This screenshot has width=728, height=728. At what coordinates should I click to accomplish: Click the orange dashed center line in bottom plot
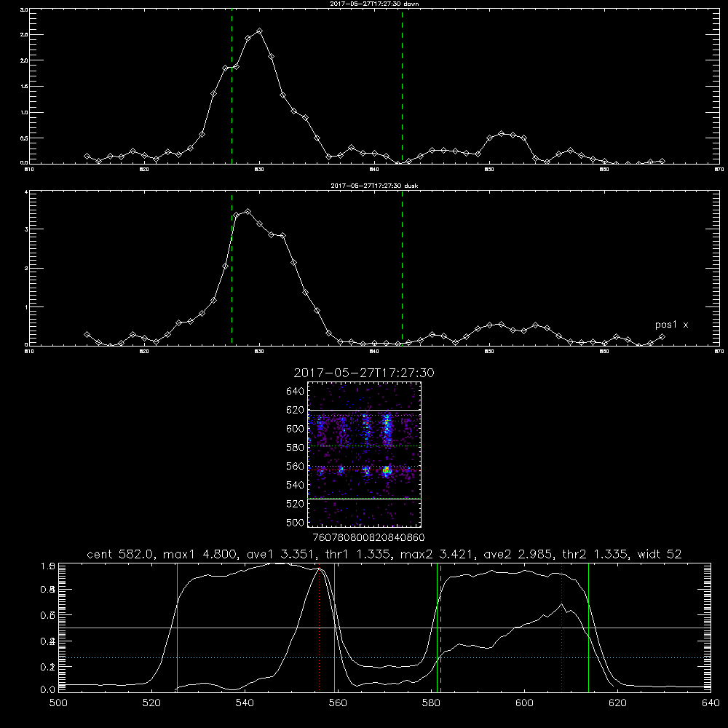point(440,628)
